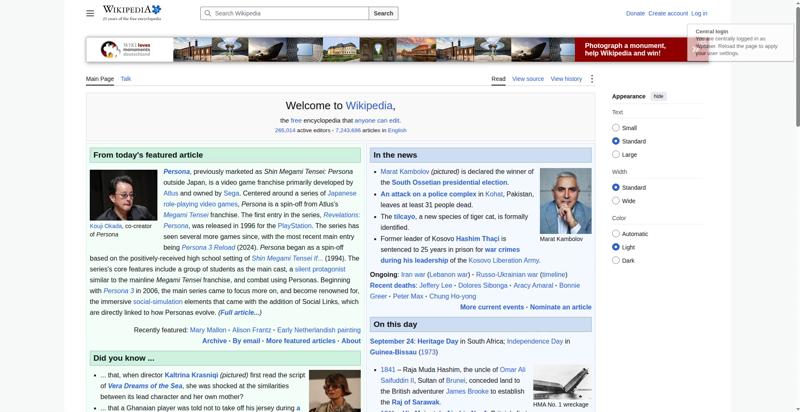Image resolution: width=800 pixels, height=412 pixels.
Task: Open the hamburger main menu icon
Action: pyautogui.click(x=90, y=13)
